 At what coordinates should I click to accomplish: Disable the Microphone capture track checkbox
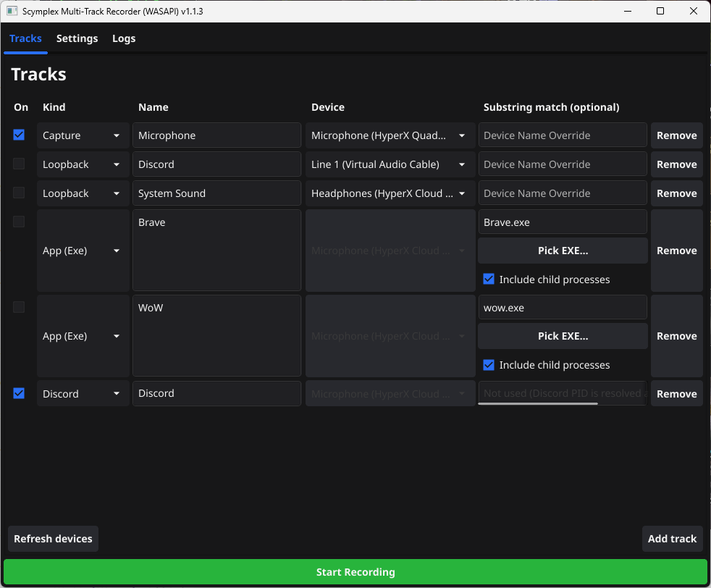click(19, 135)
